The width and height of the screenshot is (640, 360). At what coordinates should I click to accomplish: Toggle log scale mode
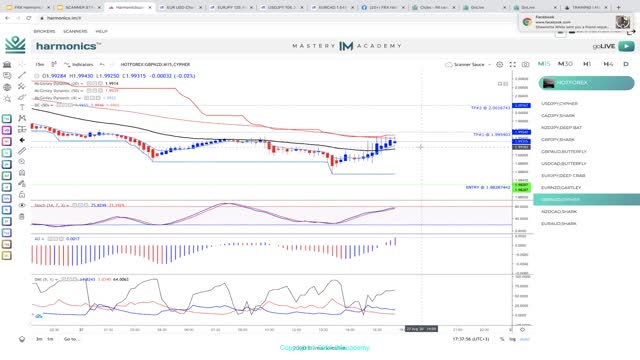(512, 339)
